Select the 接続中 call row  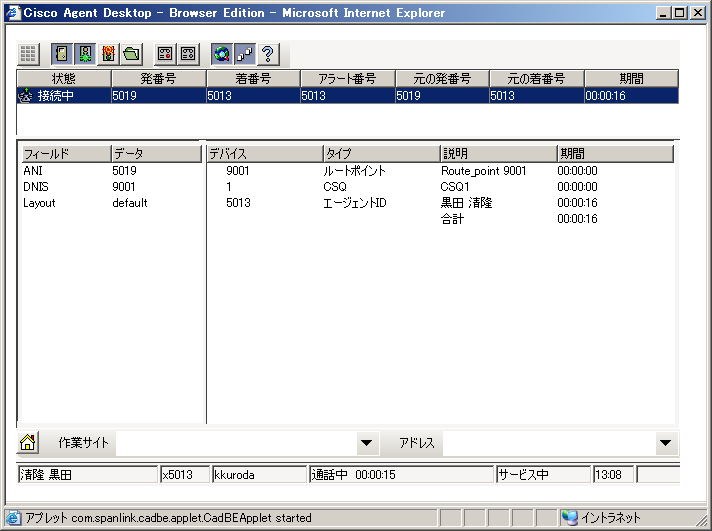pos(348,96)
